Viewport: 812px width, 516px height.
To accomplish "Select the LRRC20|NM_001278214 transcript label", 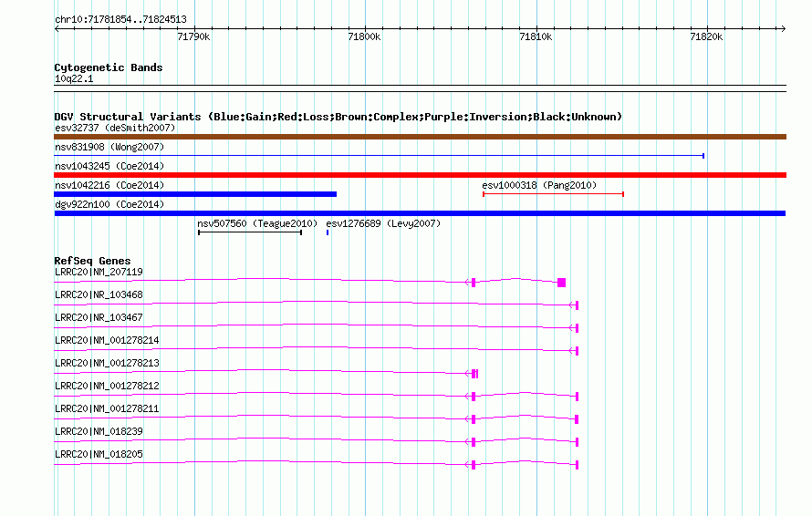I will [x=107, y=340].
